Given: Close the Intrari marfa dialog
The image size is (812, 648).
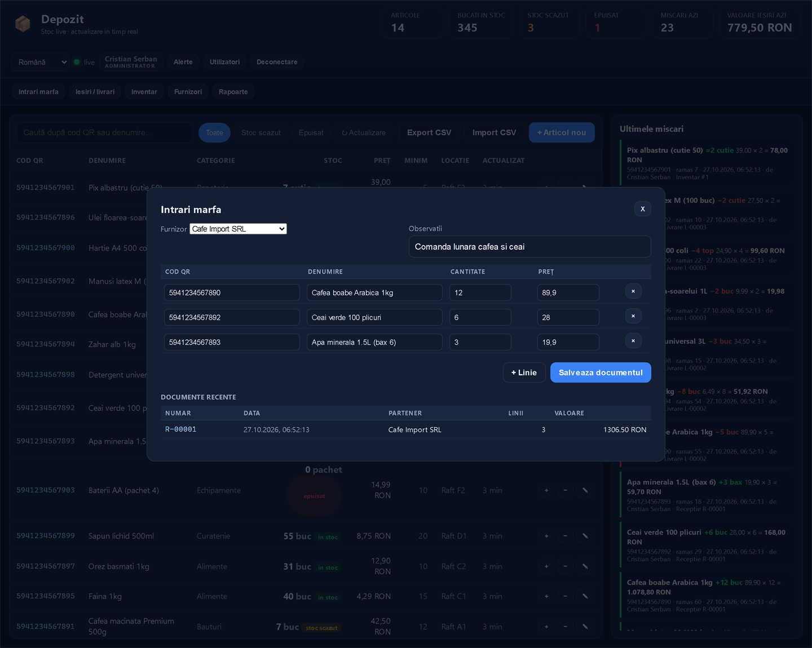Looking at the screenshot, I should click(642, 209).
